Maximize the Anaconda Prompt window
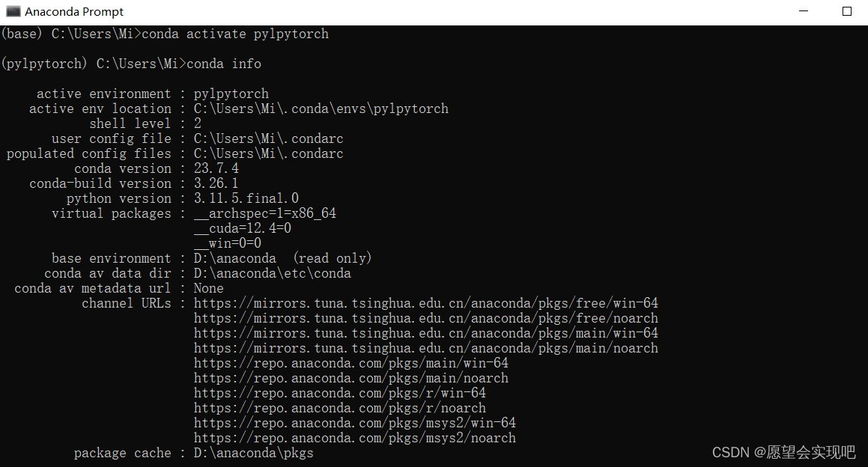 pyautogui.click(x=846, y=11)
